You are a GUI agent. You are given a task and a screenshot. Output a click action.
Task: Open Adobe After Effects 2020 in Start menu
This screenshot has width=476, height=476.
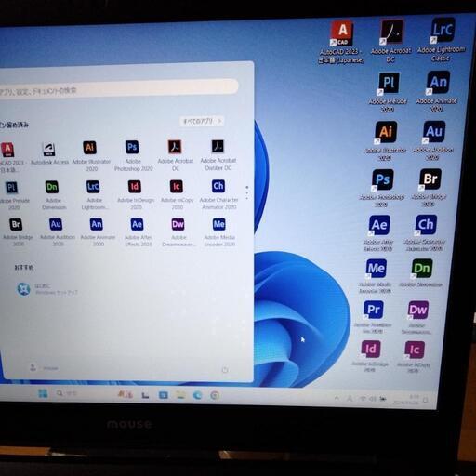pyautogui.click(x=138, y=231)
